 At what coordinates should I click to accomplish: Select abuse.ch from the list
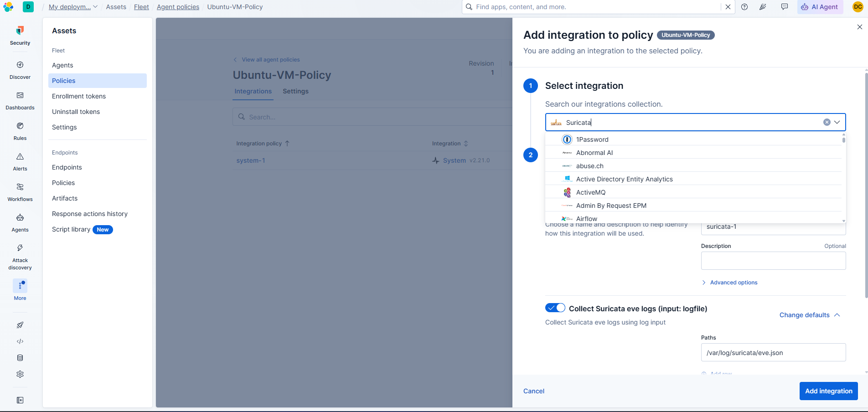693,166
